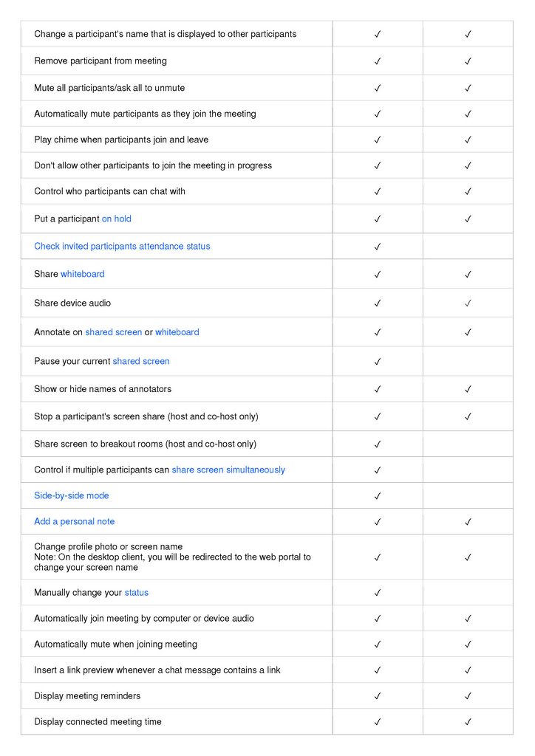The height and width of the screenshot is (756, 535).
Task: Click the 'Add a personal note' link
Action: [75, 521]
